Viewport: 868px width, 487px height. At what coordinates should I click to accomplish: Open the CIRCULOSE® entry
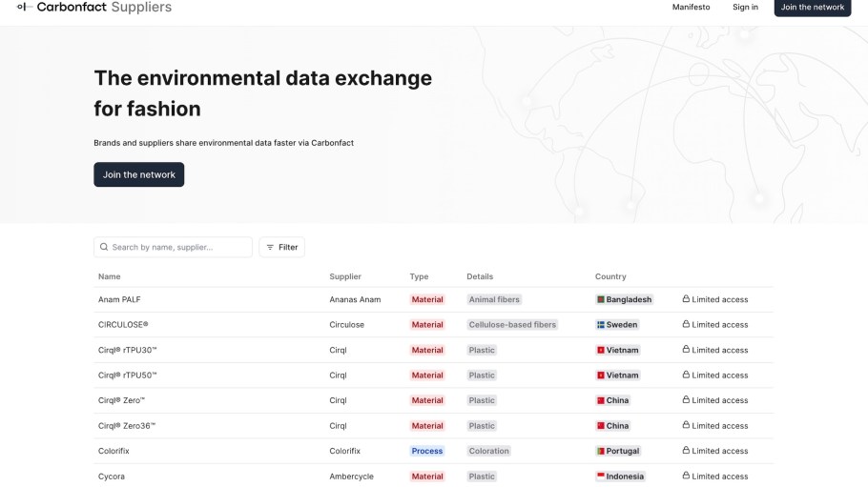123,325
